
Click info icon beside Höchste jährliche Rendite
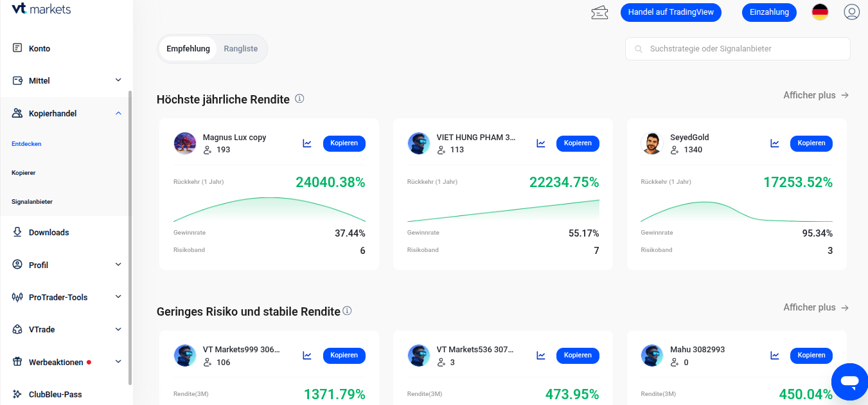point(299,99)
